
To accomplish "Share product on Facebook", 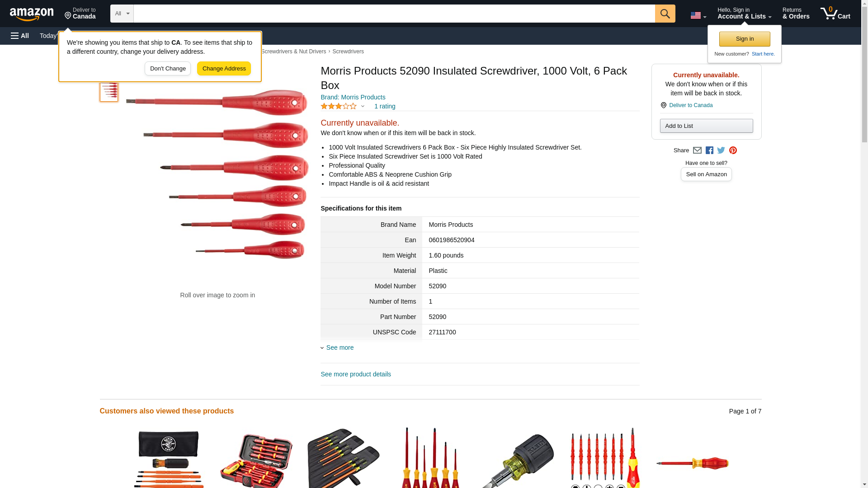I will (709, 150).
